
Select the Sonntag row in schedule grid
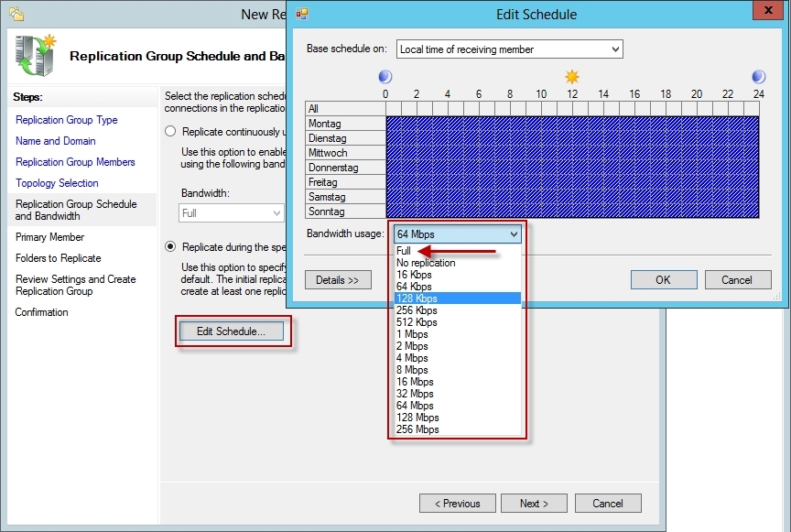345,212
